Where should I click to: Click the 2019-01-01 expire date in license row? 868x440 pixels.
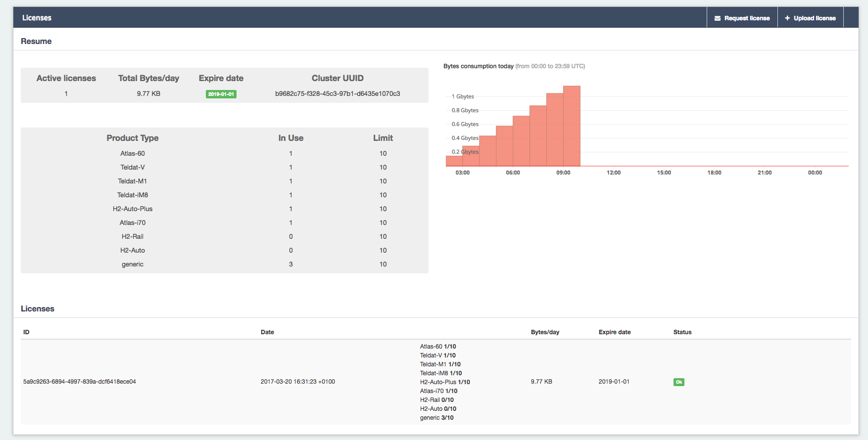614,382
